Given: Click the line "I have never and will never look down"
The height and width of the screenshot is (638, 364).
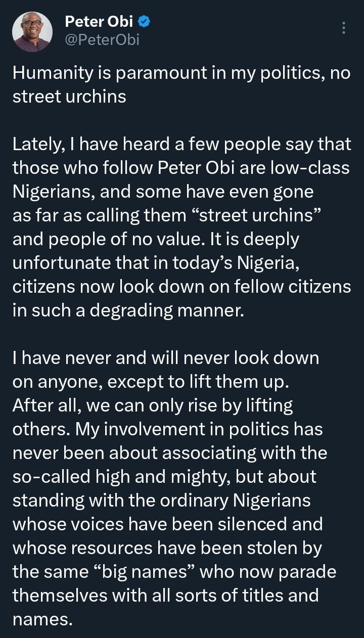Looking at the screenshot, I should tap(166, 358).
